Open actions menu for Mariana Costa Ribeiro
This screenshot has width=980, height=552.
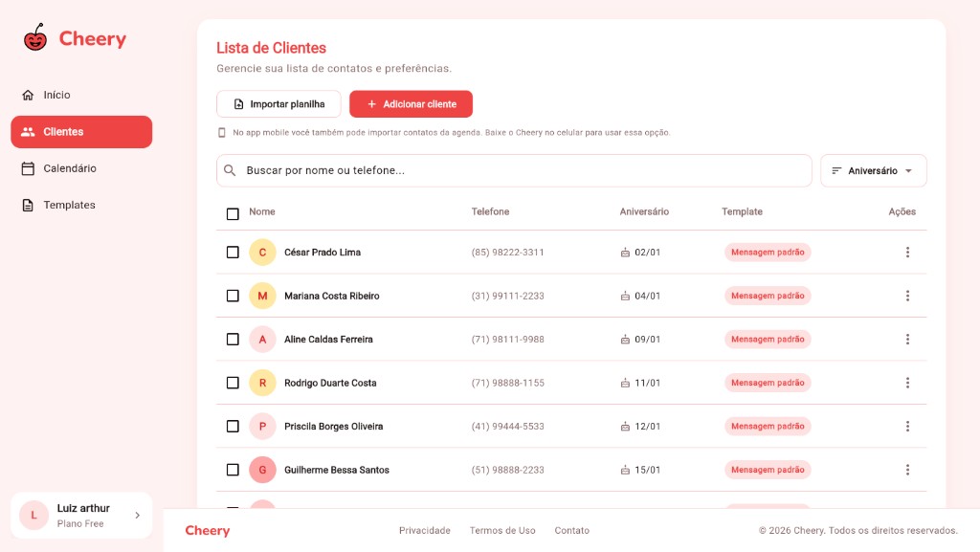[907, 296]
